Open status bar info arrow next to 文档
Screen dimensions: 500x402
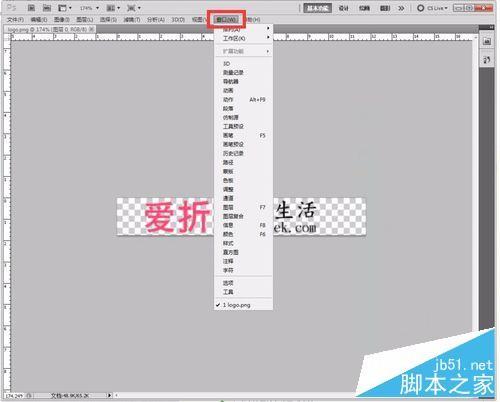coord(109,396)
